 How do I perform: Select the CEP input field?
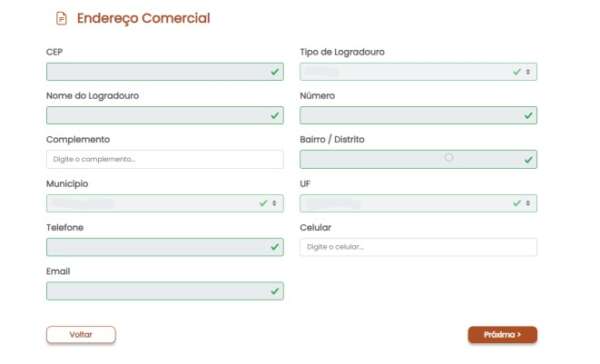(165, 72)
